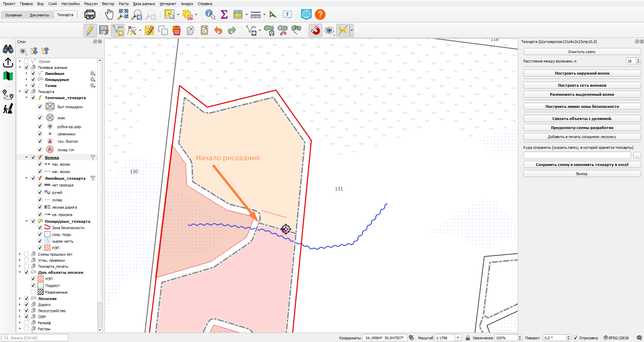Screen dimensions: 644x342
Task: Click the Paste features clipboard icon
Action: (204, 31)
